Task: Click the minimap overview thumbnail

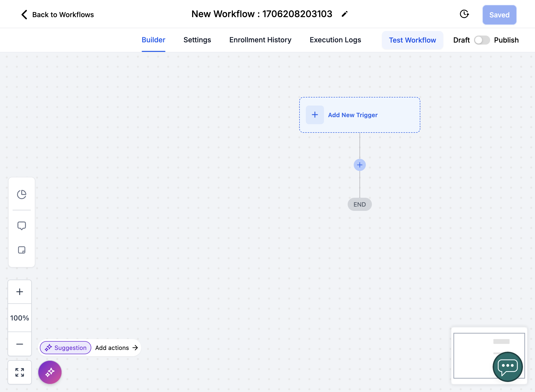Action: (489, 355)
